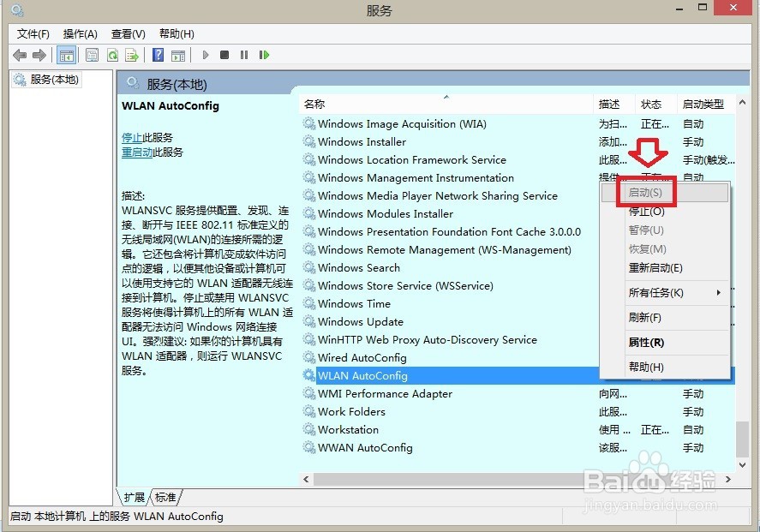Click the gear icon beside WLAN AutoConfig

309,375
